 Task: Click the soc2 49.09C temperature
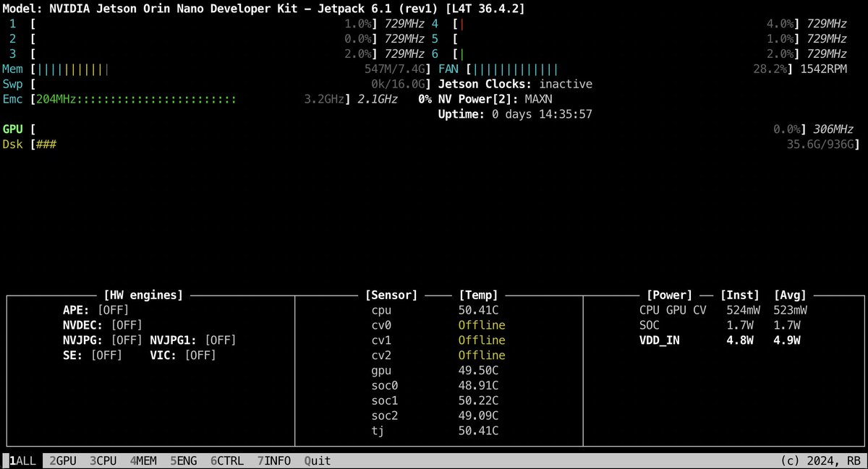pyautogui.click(x=478, y=416)
